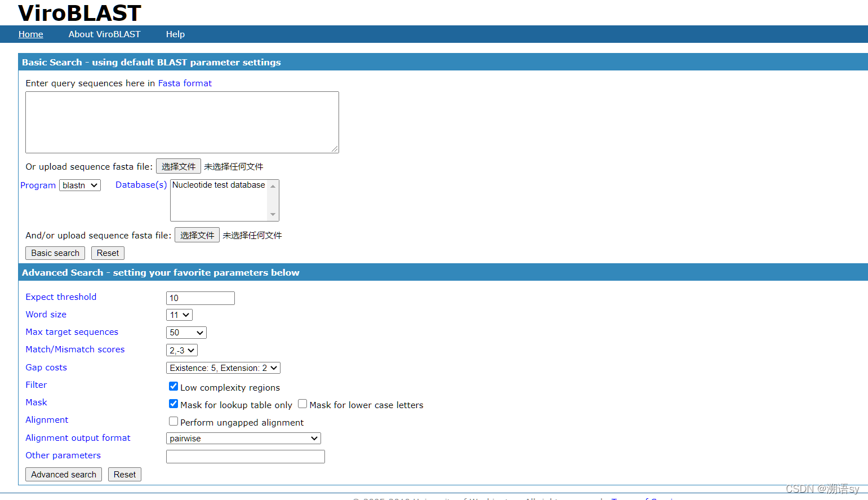Click inside the query sequences text area
The width and height of the screenshot is (868, 500).
tap(182, 122)
